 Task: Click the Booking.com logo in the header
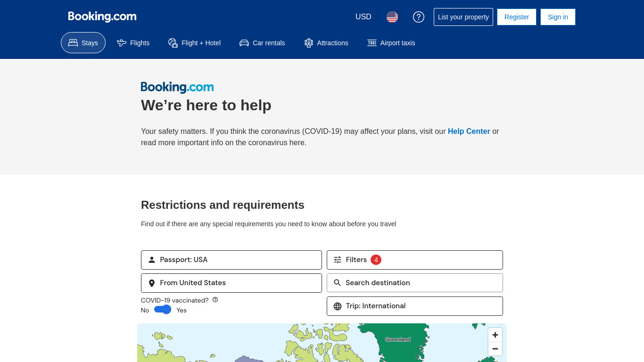102,17
